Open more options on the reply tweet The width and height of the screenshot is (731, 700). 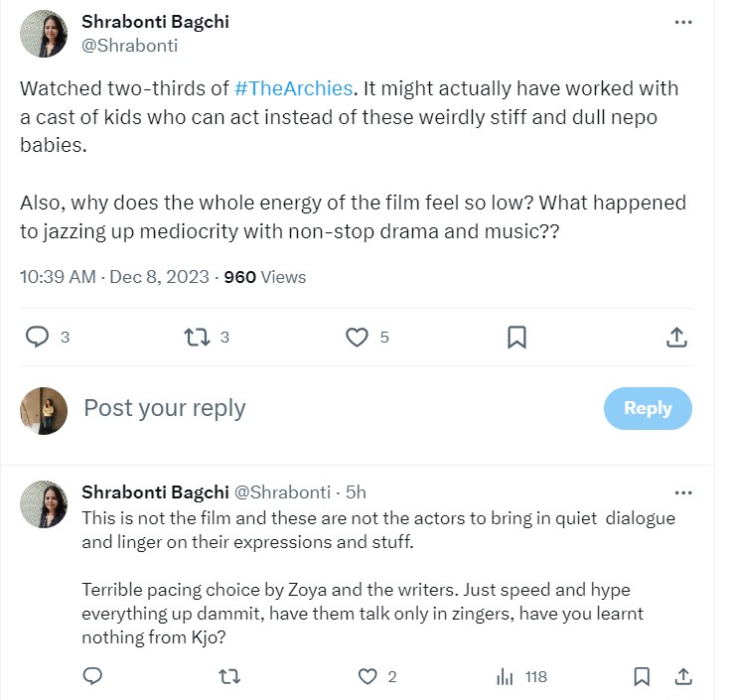(682, 492)
